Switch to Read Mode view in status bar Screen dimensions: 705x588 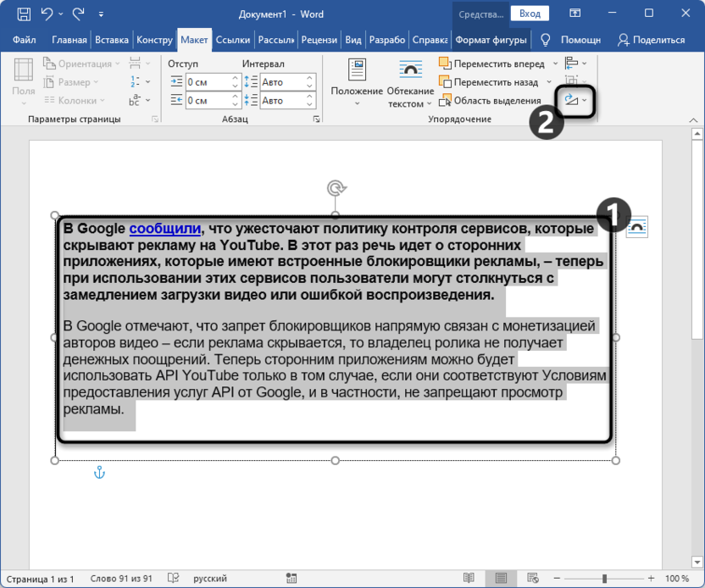click(x=469, y=578)
